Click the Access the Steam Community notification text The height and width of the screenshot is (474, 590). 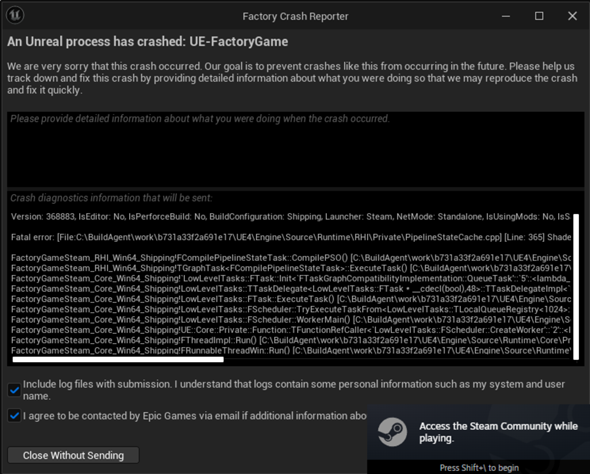(x=498, y=432)
